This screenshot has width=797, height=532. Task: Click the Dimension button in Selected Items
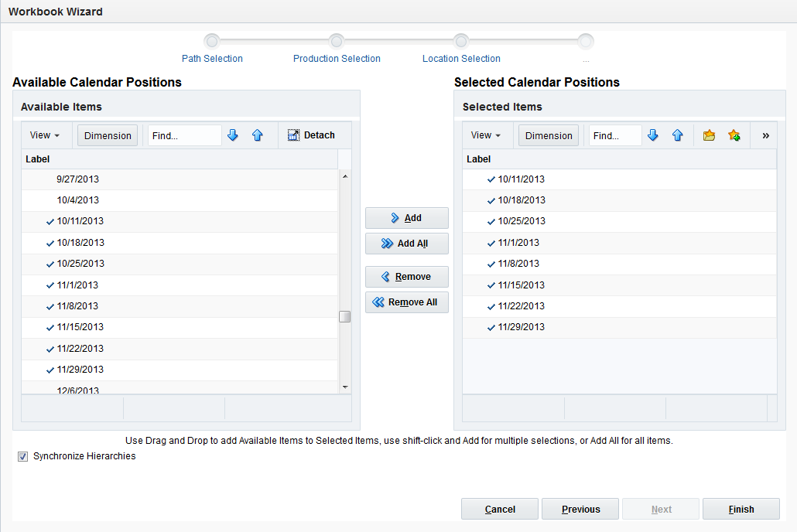coord(549,135)
